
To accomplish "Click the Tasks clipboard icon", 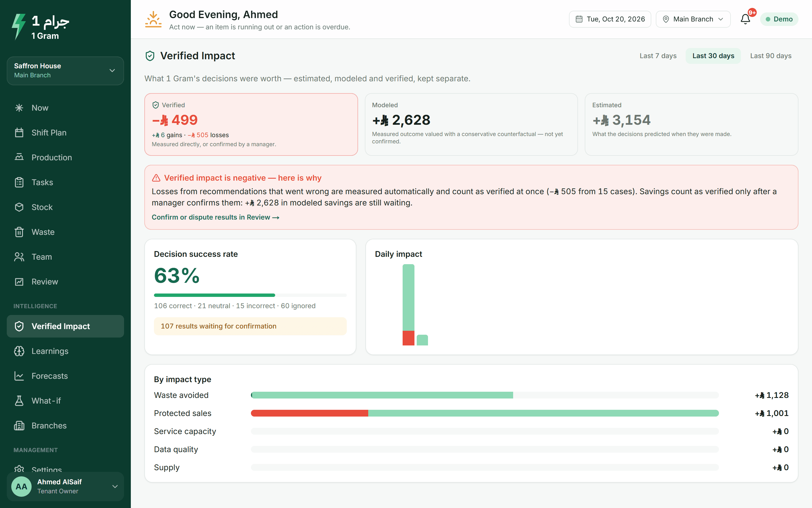I will coord(19,182).
